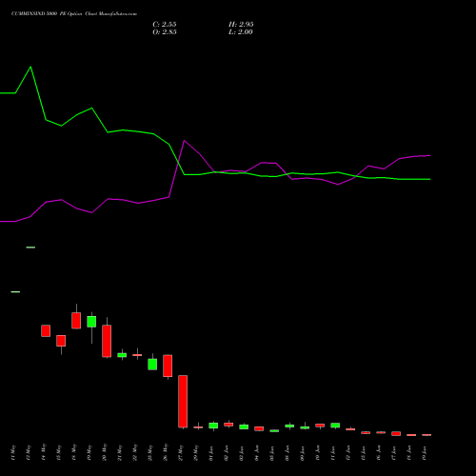Click the long red candle above 20 May
476x476 pixels.
107,341
